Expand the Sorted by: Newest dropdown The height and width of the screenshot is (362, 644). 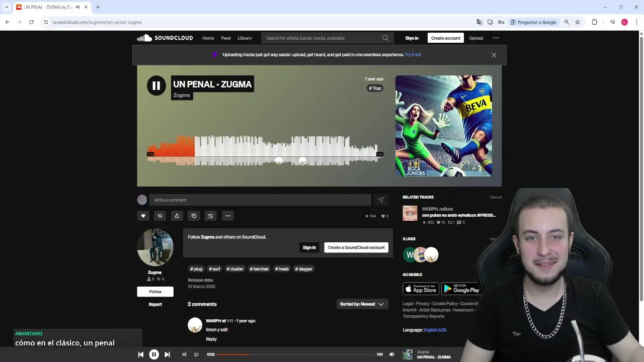pos(362,304)
